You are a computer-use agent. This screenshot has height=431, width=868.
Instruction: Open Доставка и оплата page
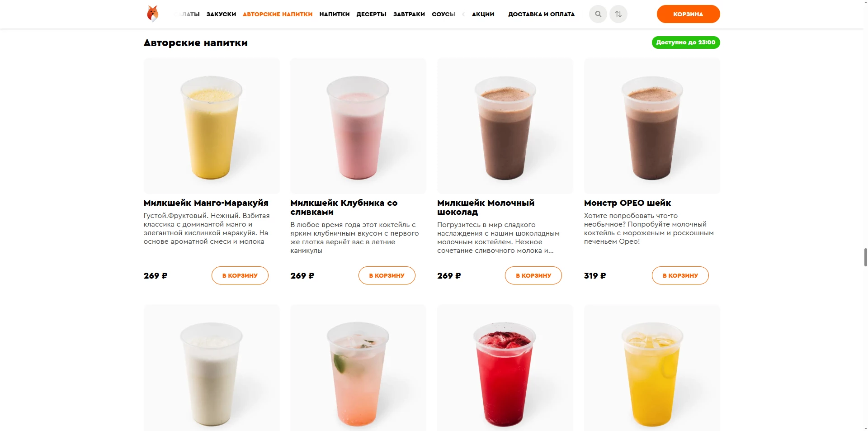(542, 14)
